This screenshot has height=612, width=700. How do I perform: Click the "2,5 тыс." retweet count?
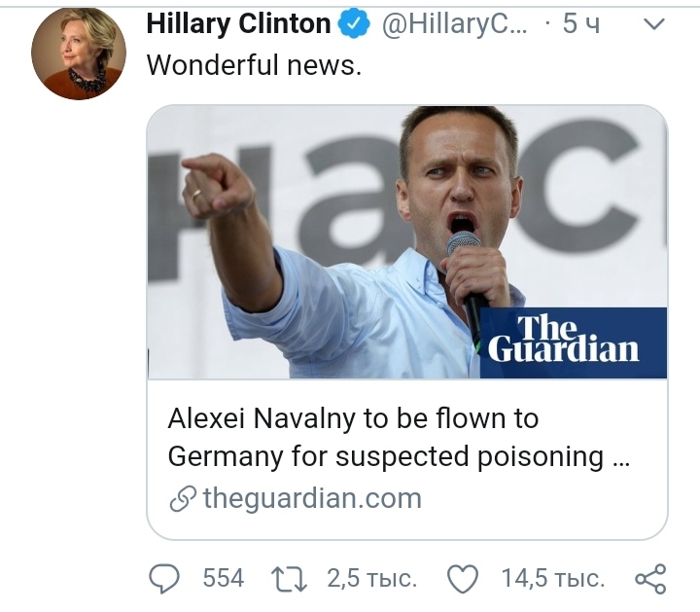click(371, 579)
